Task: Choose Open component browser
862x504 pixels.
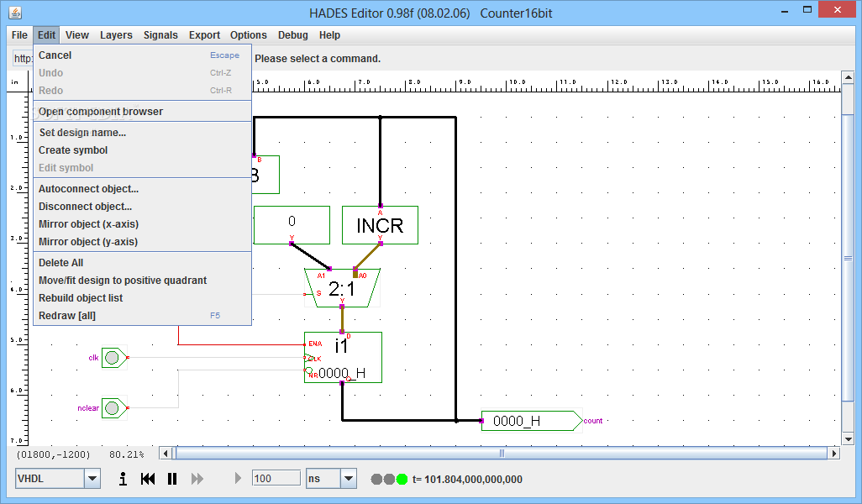Action: coord(142,112)
